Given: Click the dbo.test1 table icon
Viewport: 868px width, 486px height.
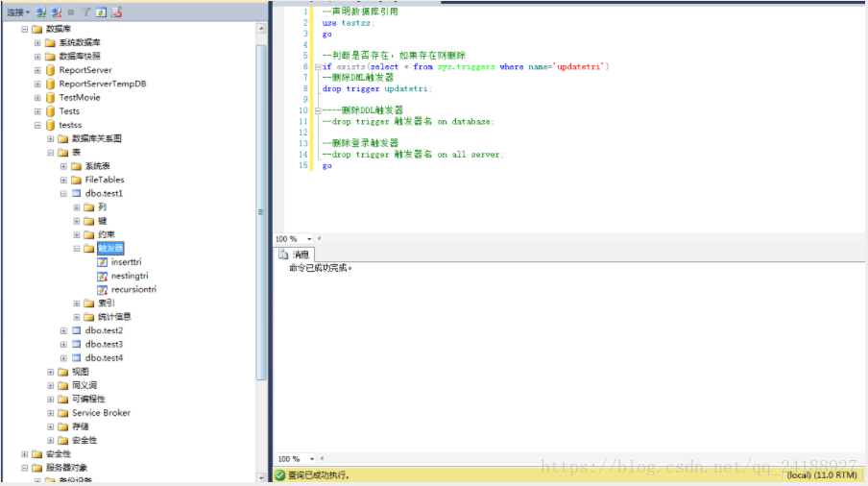Looking at the screenshot, I should coord(77,194).
